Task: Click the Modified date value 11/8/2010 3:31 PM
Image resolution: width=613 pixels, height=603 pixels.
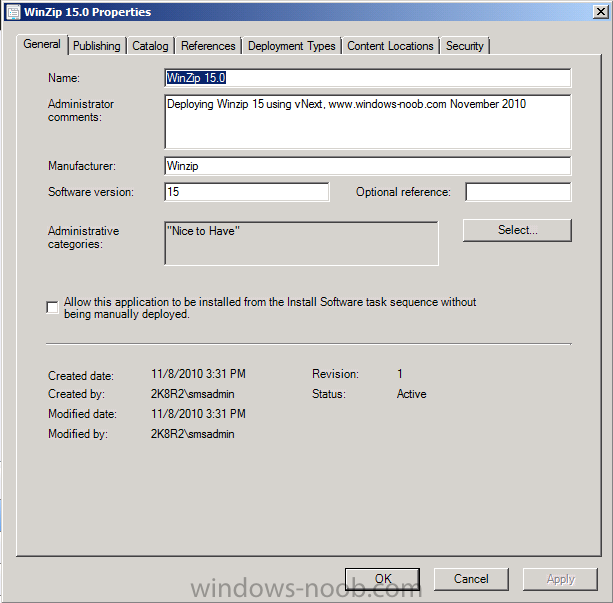Action: (x=198, y=414)
